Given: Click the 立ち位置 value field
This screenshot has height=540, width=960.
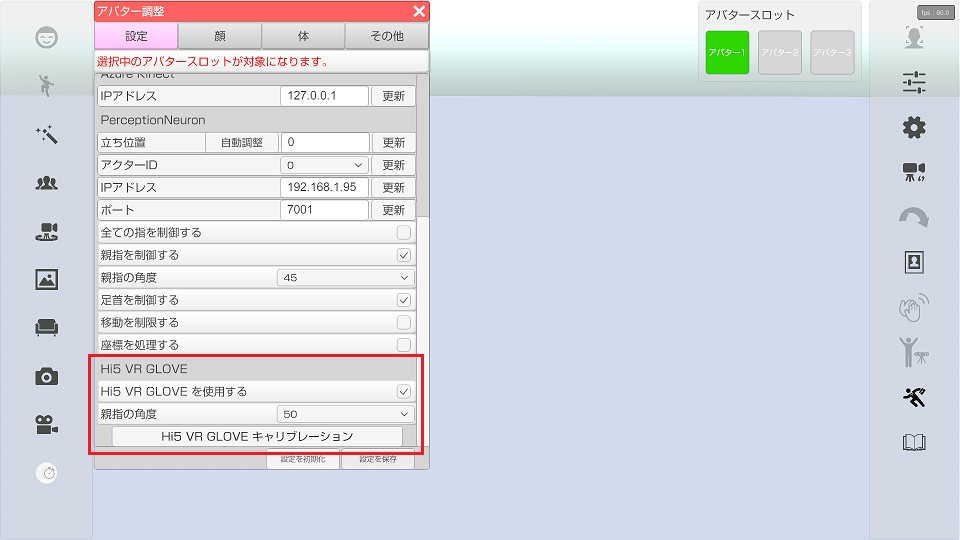Looking at the screenshot, I should click(x=325, y=142).
